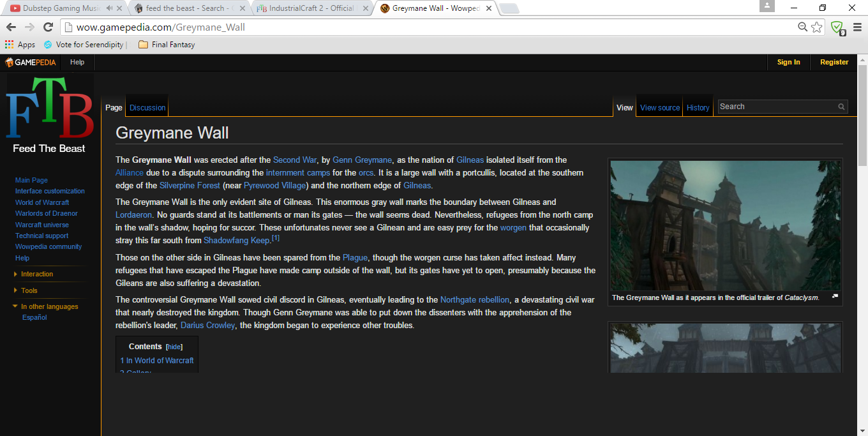Viewport: 868px width, 436px height.
Task: Follow the Northgate rebellion link
Action: (475, 299)
